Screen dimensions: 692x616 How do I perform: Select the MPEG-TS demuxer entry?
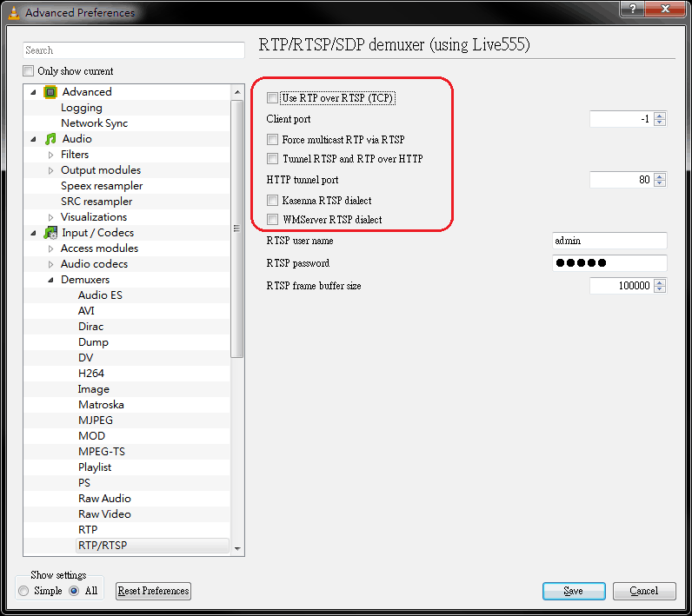[102, 451]
